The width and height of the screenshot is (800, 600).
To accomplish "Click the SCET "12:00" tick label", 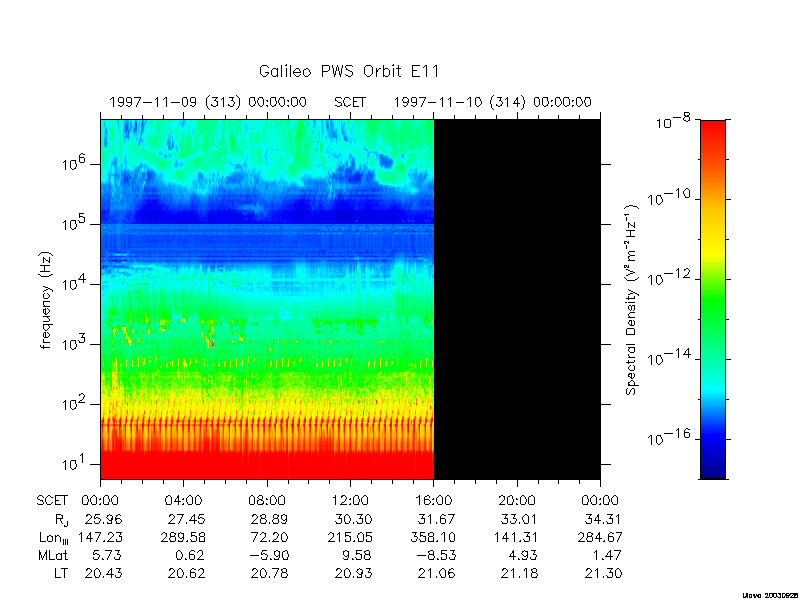I will click(351, 501).
